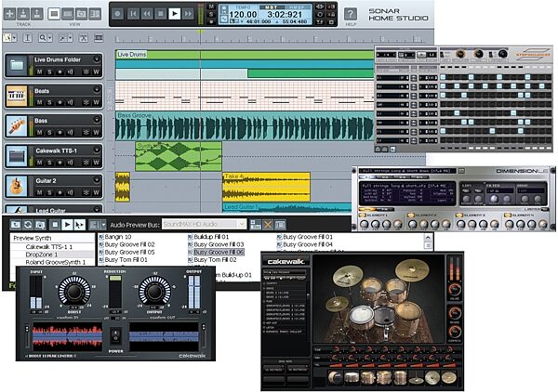Click the Boost knob in the limiter plugin
The height and width of the screenshot is (392, 558).
(74, 291)
